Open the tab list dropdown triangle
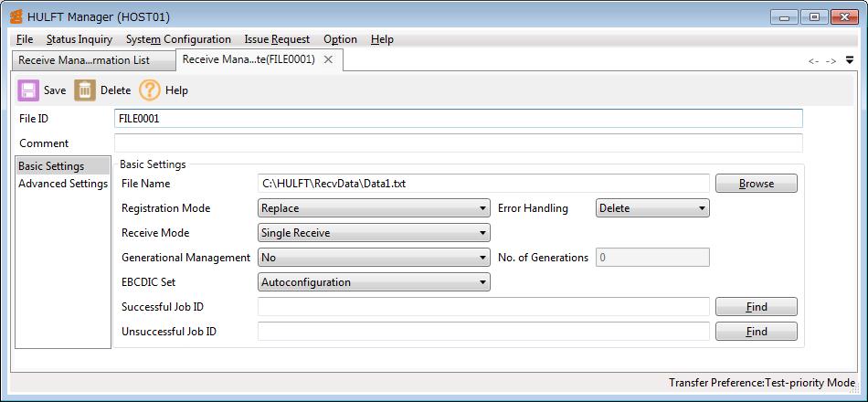The height and width of the screenshot is (402, 868). click(x=850, y=60)
